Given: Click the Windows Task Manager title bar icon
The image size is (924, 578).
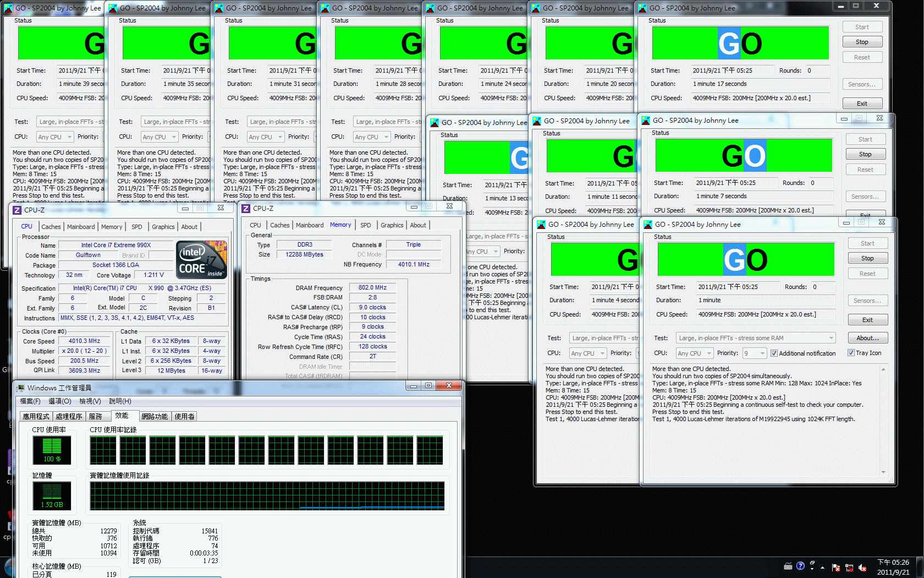Looking at the screenshot, I should tap(21, 388).
